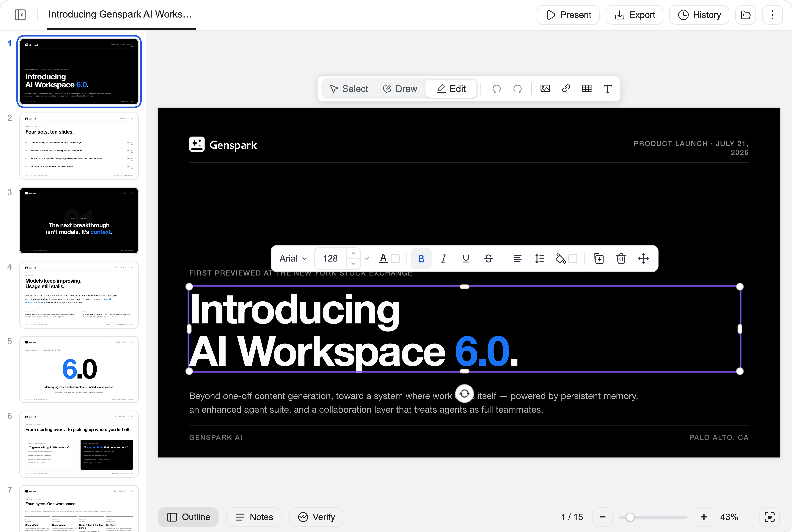Select slide 6 'From starting over' thumbnail
This screenshot has width=792, height=532.
click(x=79, y=444)
